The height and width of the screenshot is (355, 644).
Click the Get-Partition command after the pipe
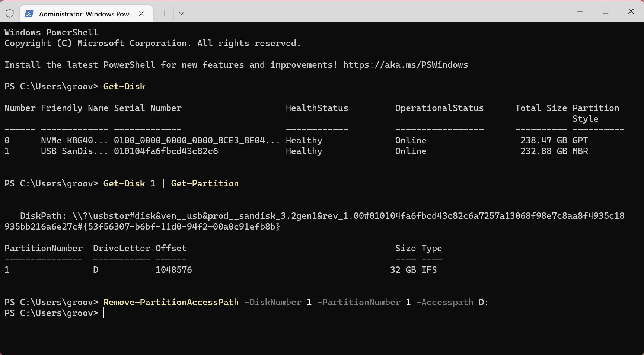(205, 183)
